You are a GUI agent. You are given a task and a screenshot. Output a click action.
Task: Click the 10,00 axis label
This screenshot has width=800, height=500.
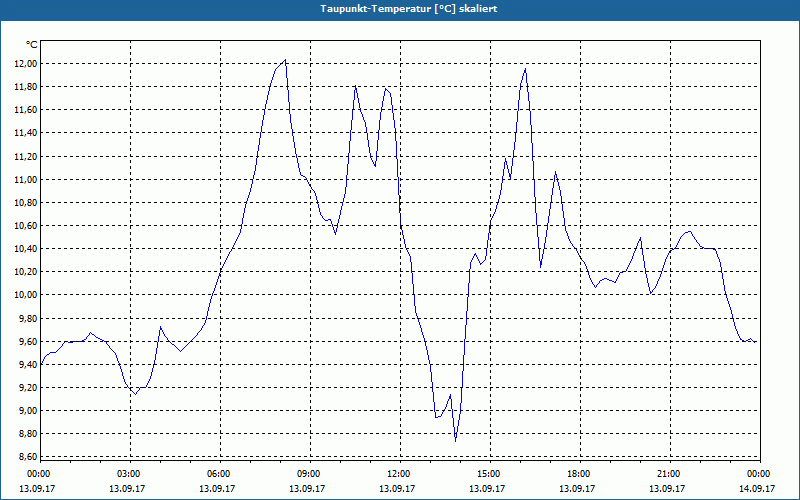(x=26, y=295)
